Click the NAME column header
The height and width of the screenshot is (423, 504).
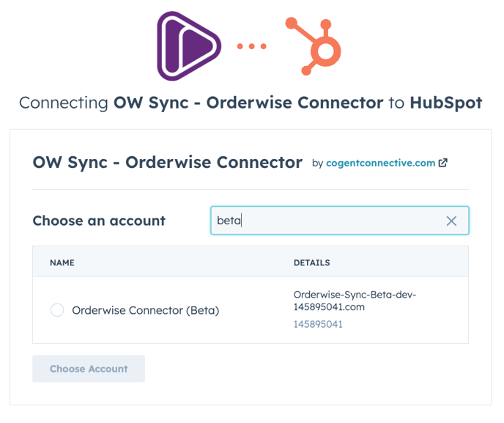62,262
